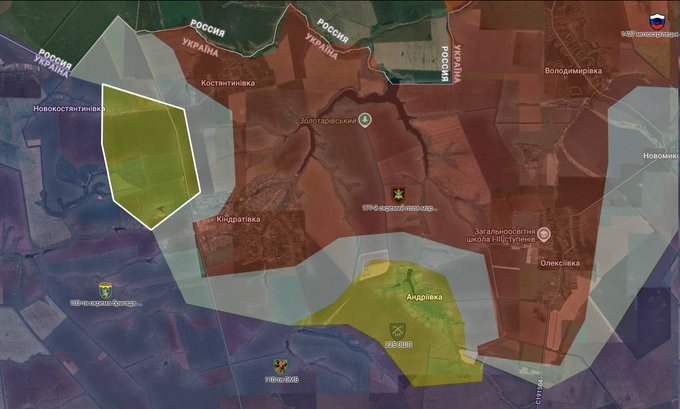Select the Новокостянтинівка village label
Image resolution: width=680 pixels, height=409 pixels.
pos(69,108)
